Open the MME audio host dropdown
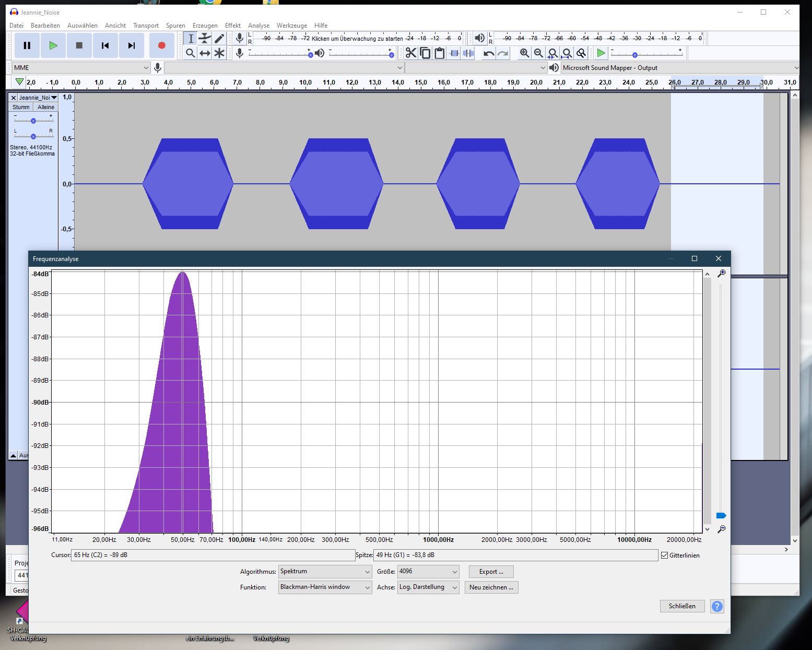Screen dimensions: 812x650 click(81, 67)
